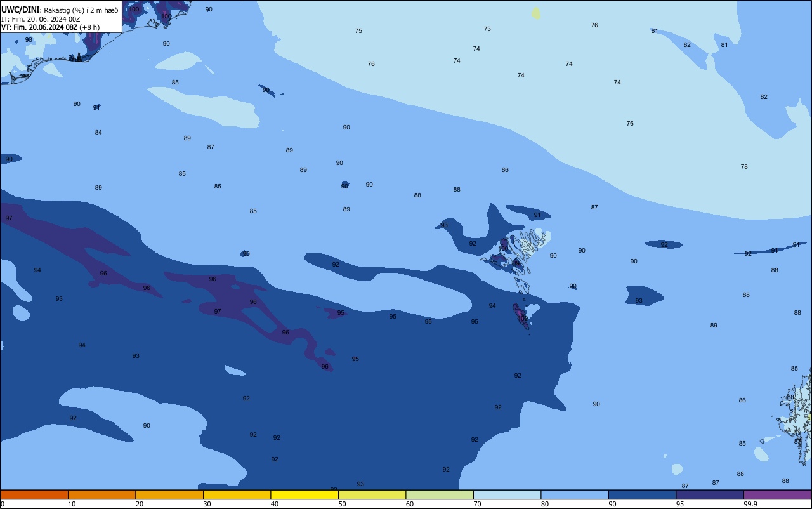The width and height of the screenshot is (812, 509).
Task: Select the 20–30 legend color segment
Action: point(169,494)
